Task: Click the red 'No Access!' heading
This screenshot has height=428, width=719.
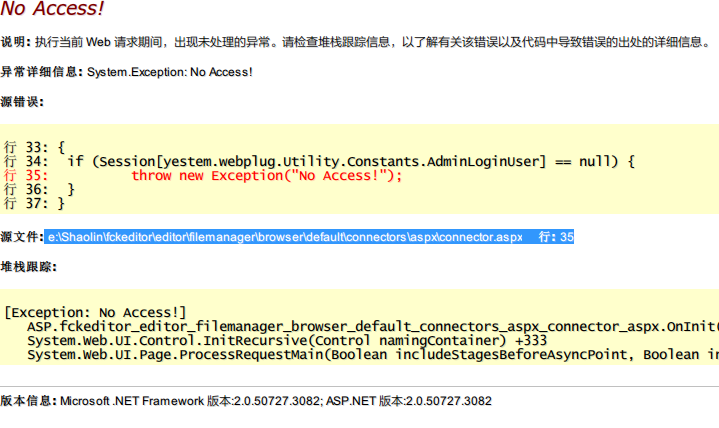Action: [x=52, y=8]
